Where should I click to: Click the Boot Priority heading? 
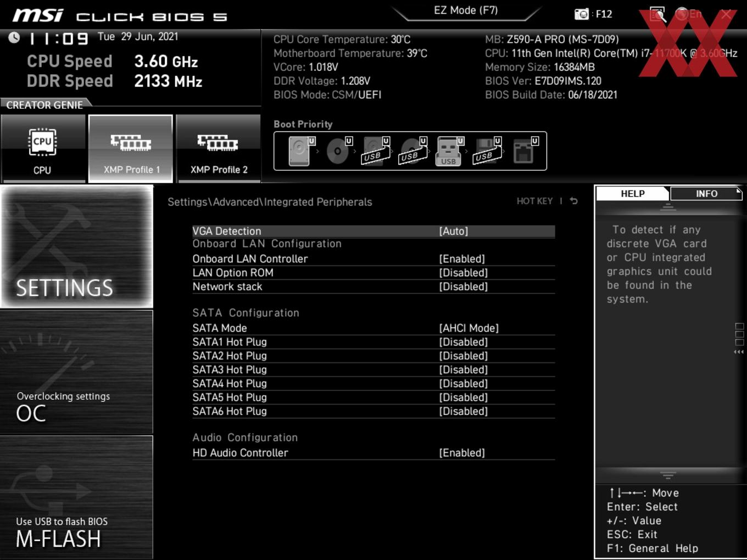303,124
